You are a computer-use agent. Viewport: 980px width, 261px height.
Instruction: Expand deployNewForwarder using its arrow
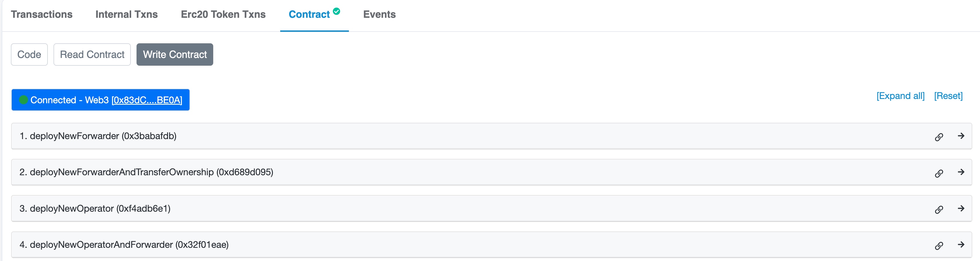961,136
